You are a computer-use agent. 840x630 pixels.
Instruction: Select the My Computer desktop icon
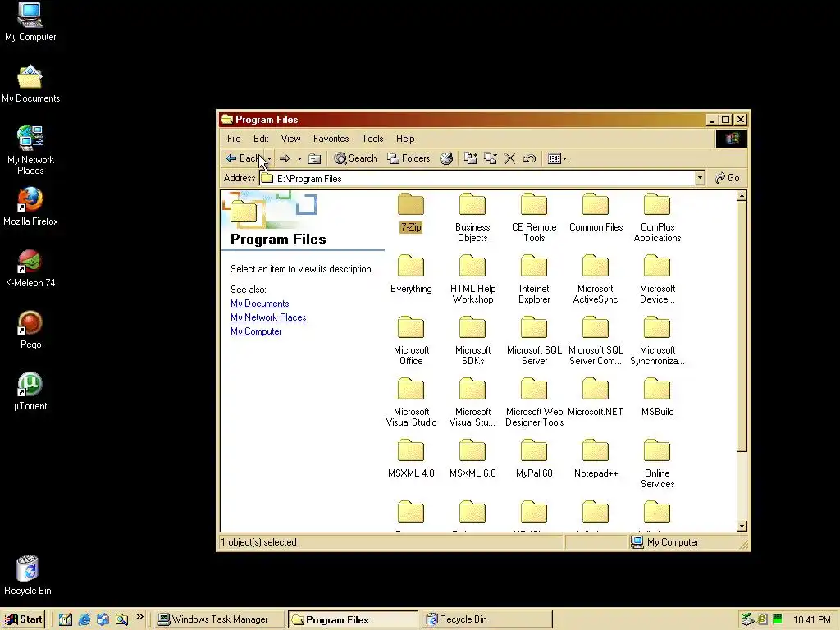tap(30, 22)
